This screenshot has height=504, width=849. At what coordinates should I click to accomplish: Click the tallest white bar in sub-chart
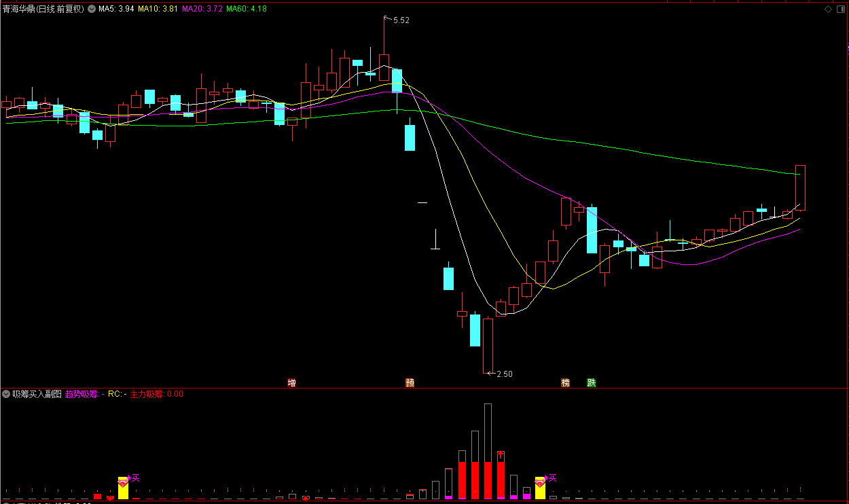pos(488,451)
